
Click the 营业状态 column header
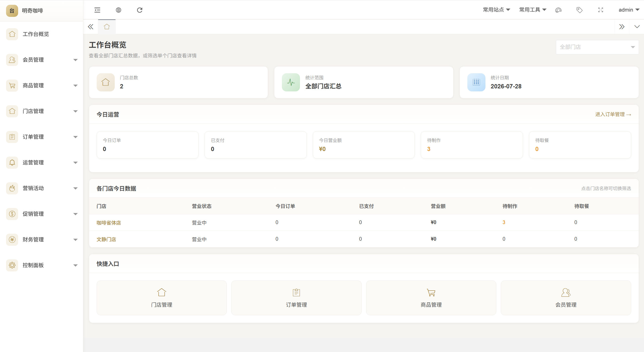(202, 206)
